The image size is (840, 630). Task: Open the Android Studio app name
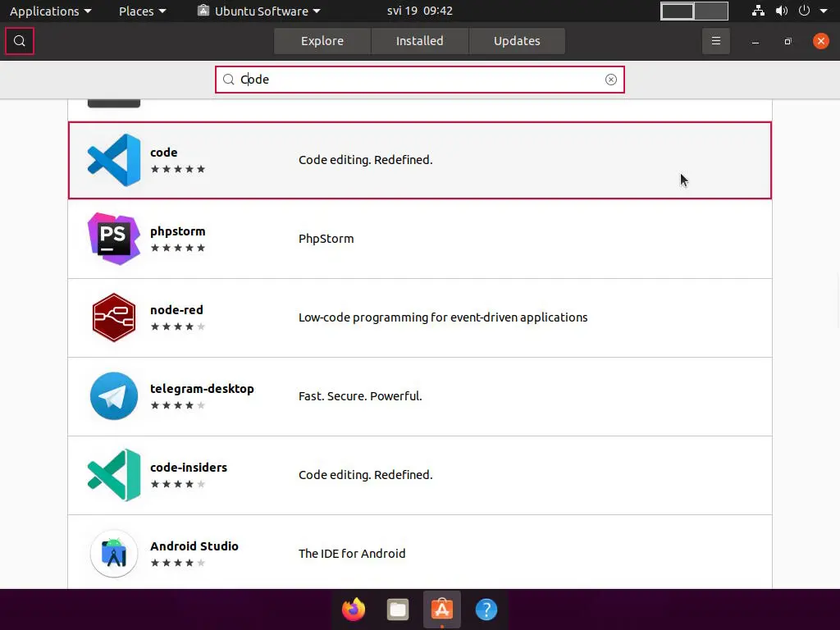point(194,546)
